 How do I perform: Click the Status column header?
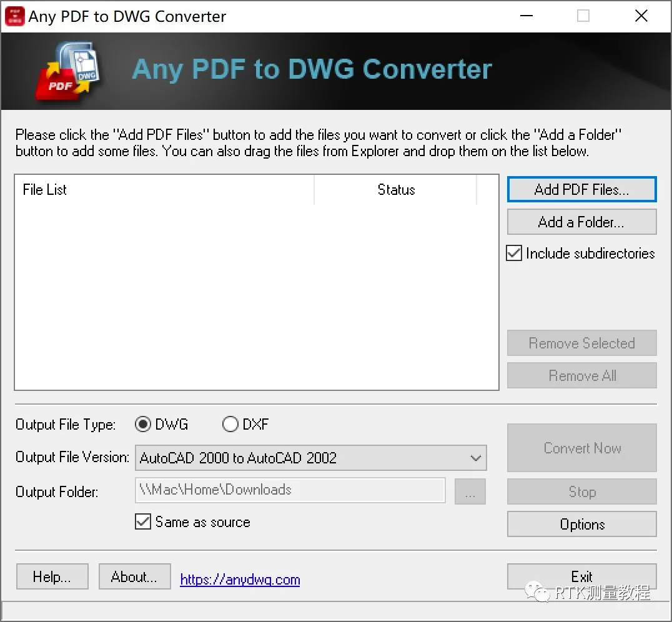tap(395, 189)
